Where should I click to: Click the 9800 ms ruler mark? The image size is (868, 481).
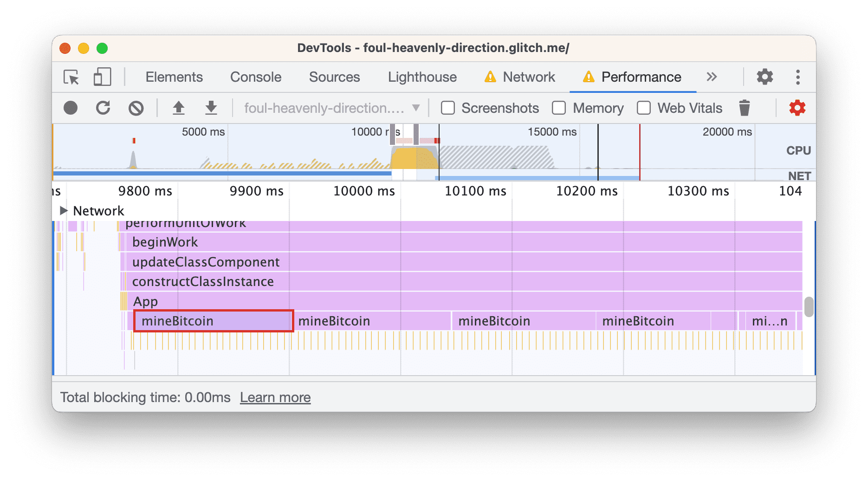click(x=145, y=191)
